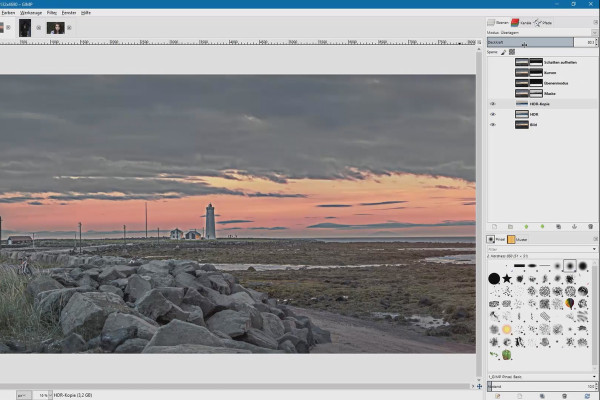The width and height of the screenshot is (600, 400).
Task: Click the Ebenenmodus layer mask thumbnail
Action: click(x=536, y=83)
